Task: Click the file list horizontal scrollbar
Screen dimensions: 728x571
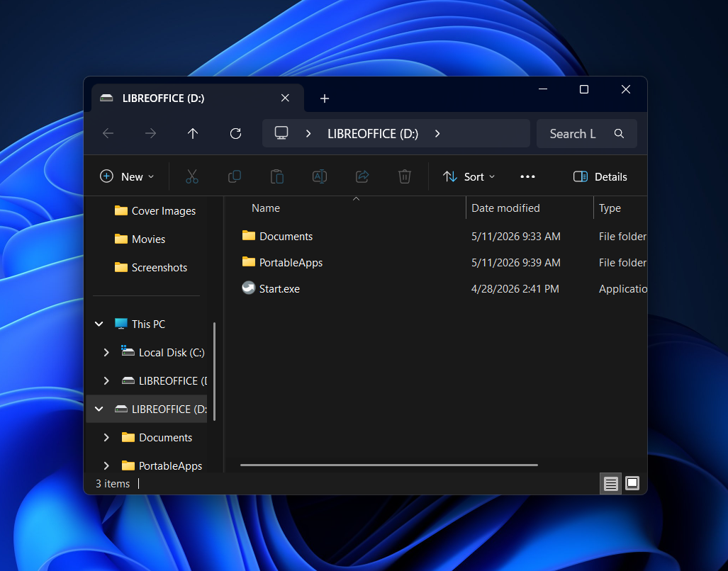Action: point(389,465)
